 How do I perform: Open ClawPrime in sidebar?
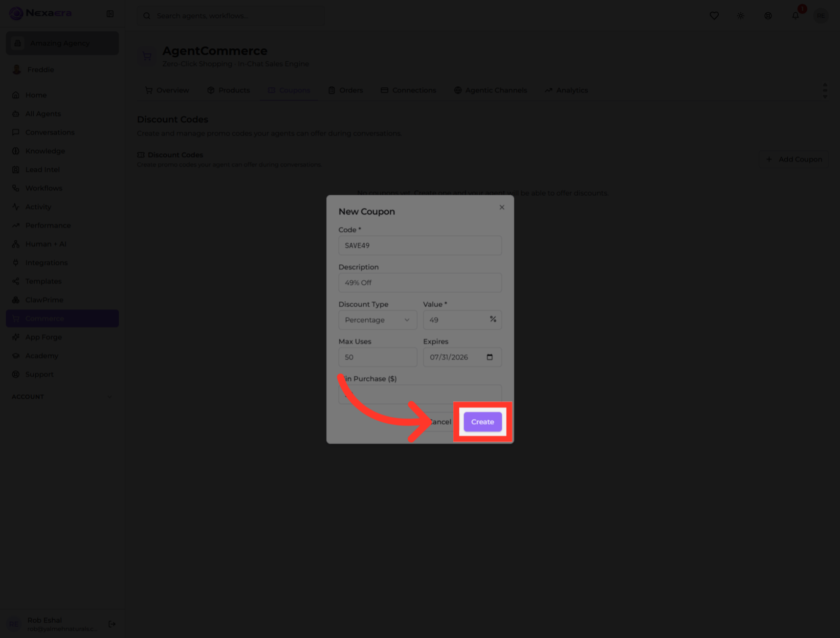[62, 300]
